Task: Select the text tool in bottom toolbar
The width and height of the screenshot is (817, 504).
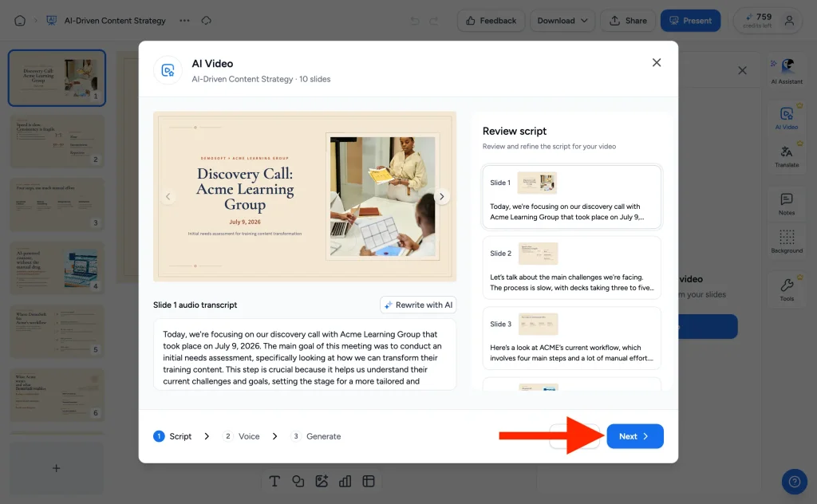Action: click(x=274, y=481)
